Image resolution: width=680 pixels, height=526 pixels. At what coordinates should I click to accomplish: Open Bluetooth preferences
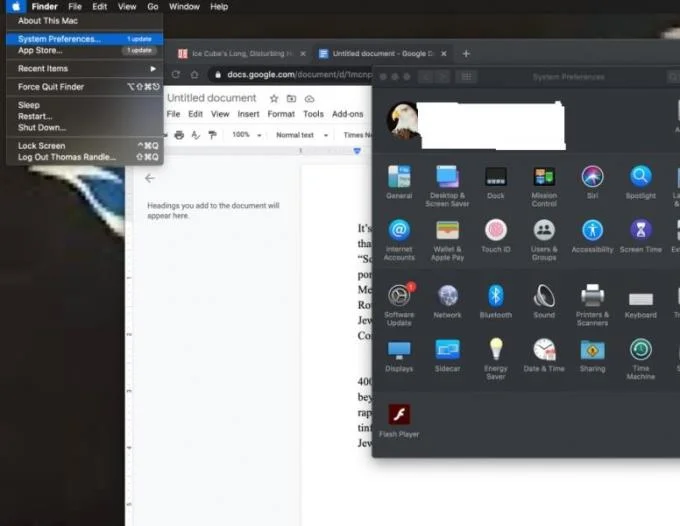tap(496, 301)
